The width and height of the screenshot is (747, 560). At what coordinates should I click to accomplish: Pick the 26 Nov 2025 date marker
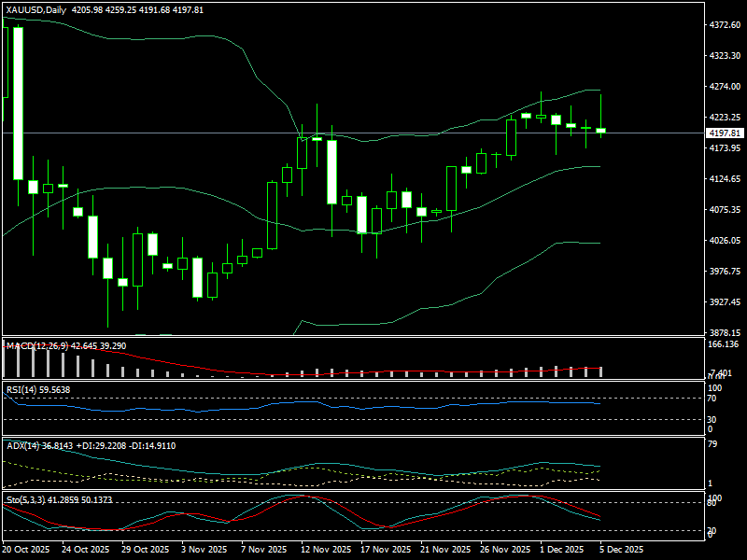tap(504, 550)
